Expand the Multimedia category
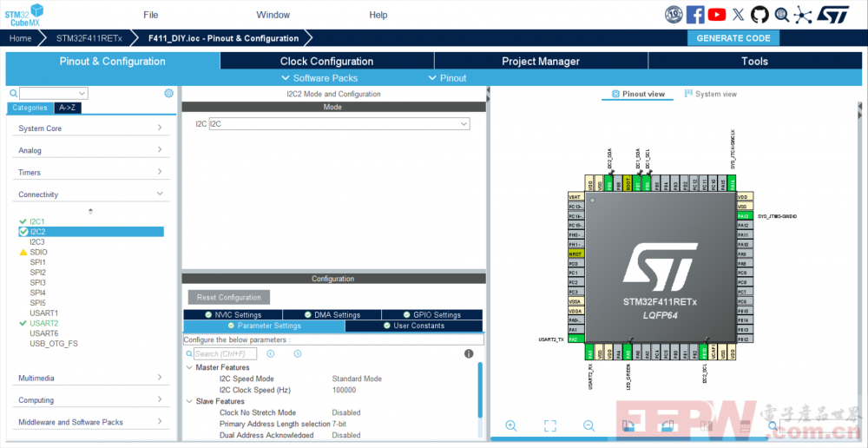The width and height of the screenshot is (868, 448). [x=91, y=378]
